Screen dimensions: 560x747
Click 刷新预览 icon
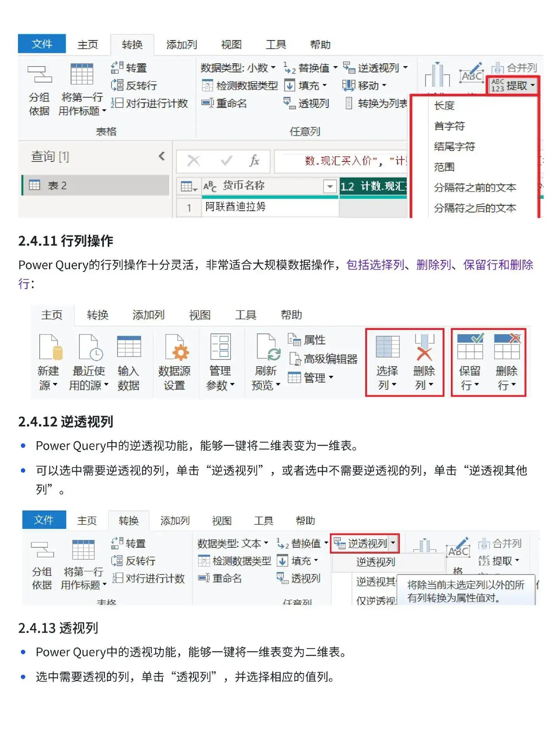click(x=268, y=347)
